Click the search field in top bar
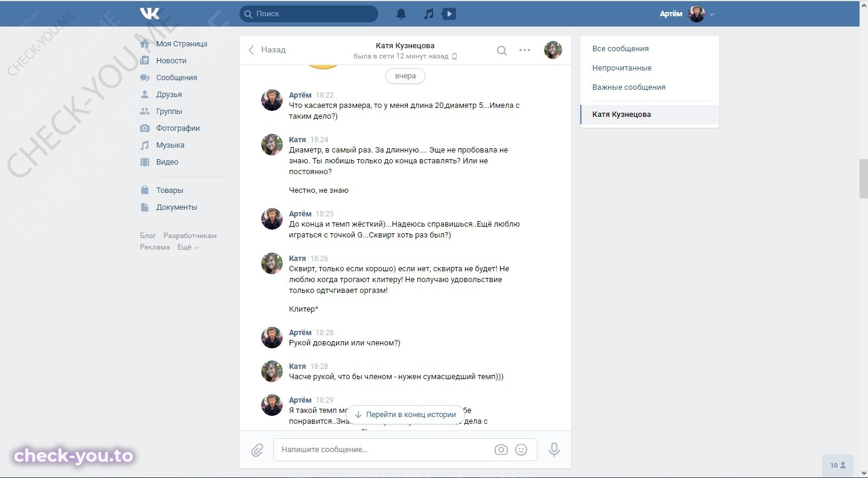This screenshot has width=868, height=478. [x=309, y=13]
